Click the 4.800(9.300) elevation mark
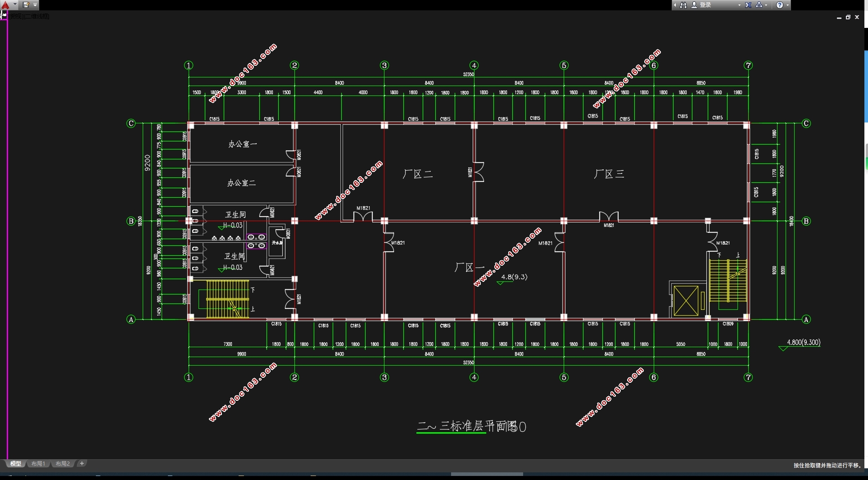This screenshot has height=480, width=868. tap(804, 342)
